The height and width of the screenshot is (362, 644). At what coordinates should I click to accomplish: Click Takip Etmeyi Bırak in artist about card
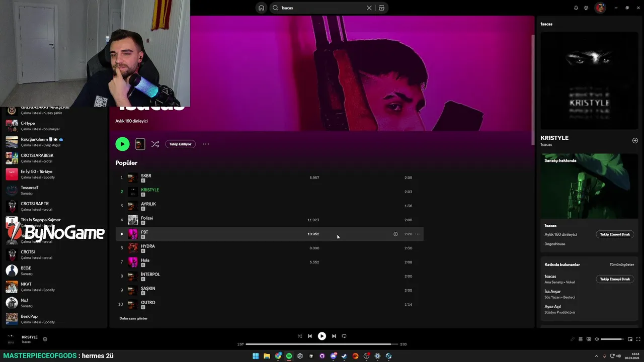click(x=615, y=234)
